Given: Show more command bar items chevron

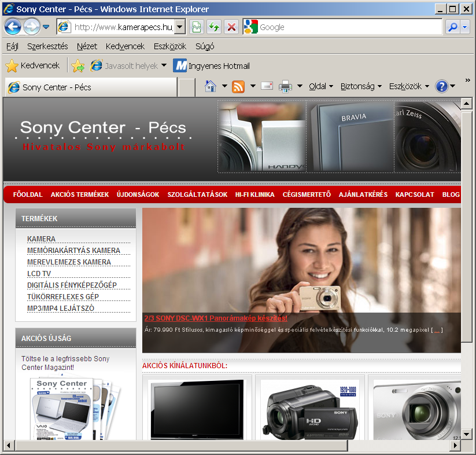Looking at the screenshot, I should [467, 80].
